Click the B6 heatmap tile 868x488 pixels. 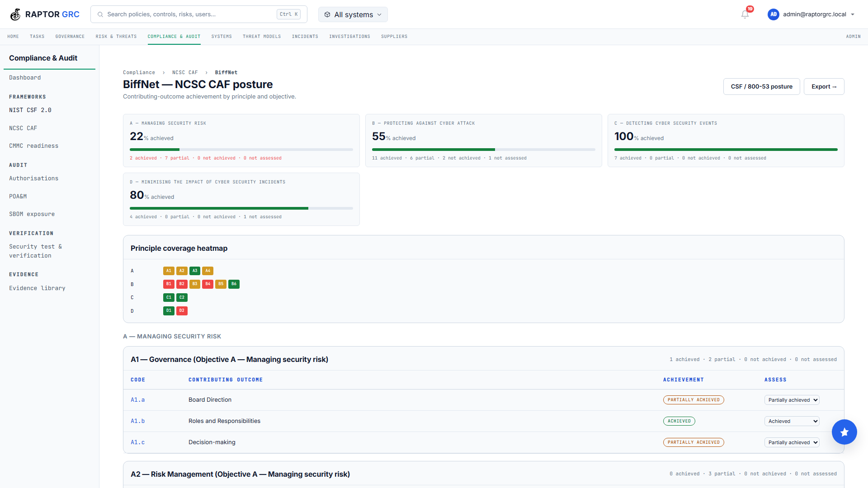point(234,284)
